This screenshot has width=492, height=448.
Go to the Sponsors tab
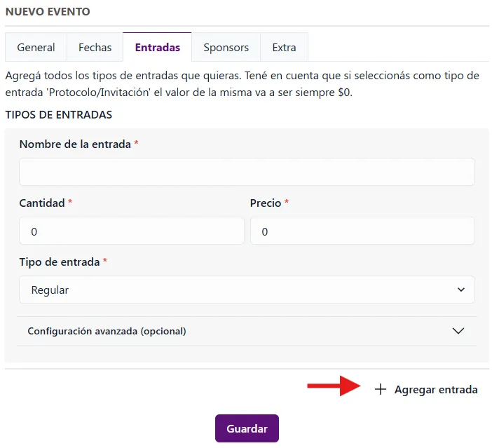point(226,47)
